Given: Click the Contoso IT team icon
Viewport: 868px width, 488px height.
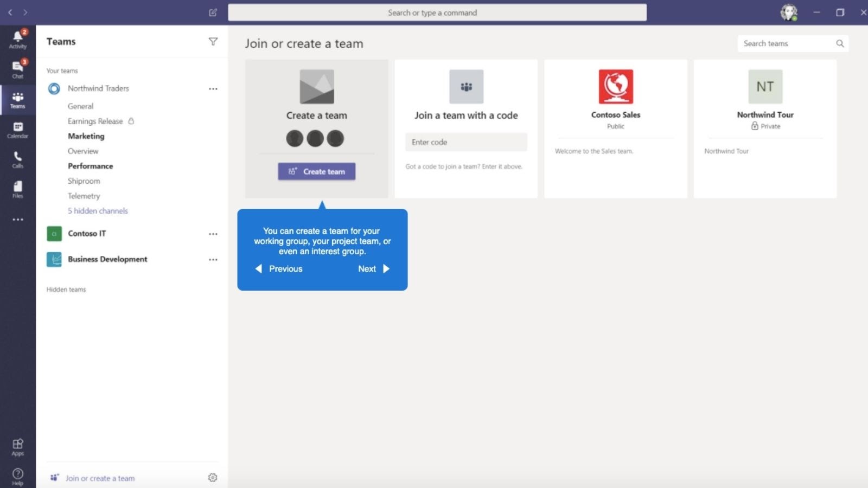Looking at the screenshot, I should 54,234.
